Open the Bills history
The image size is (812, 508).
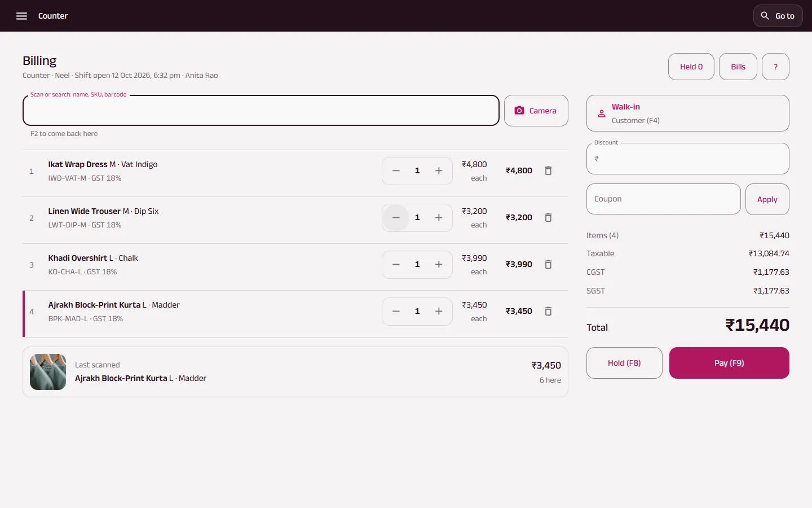pos(738,67)
